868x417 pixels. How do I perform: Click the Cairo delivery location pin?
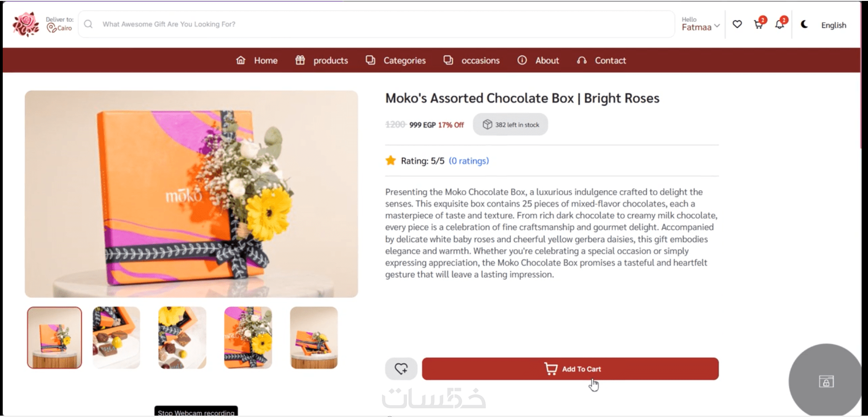coord(52,28)
